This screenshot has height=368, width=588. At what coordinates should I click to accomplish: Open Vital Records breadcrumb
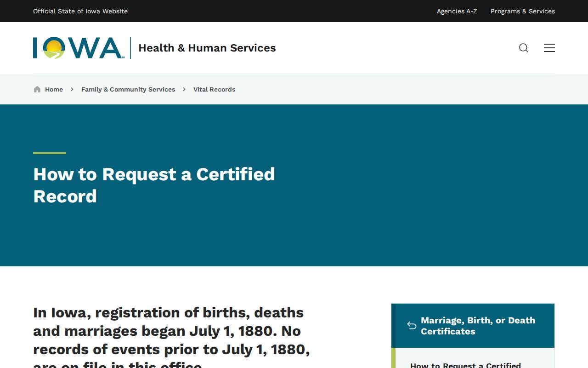pyautogui.click(x=214, y=89)
